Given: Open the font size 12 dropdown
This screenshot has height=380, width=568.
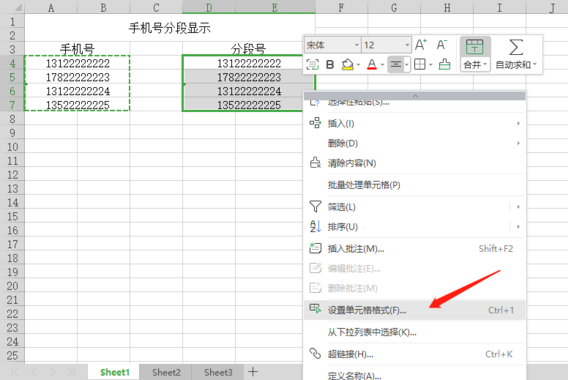Looking at the screenshot, I should [x=407, y=45].
